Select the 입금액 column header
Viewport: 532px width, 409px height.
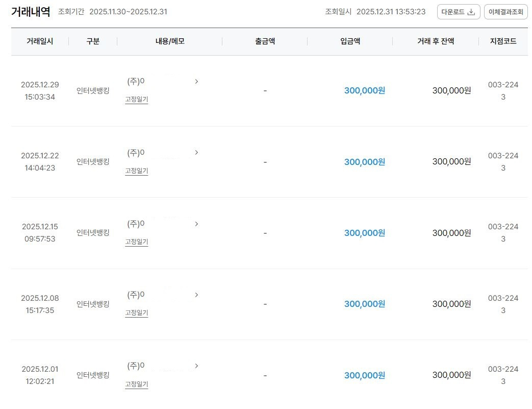350,41
